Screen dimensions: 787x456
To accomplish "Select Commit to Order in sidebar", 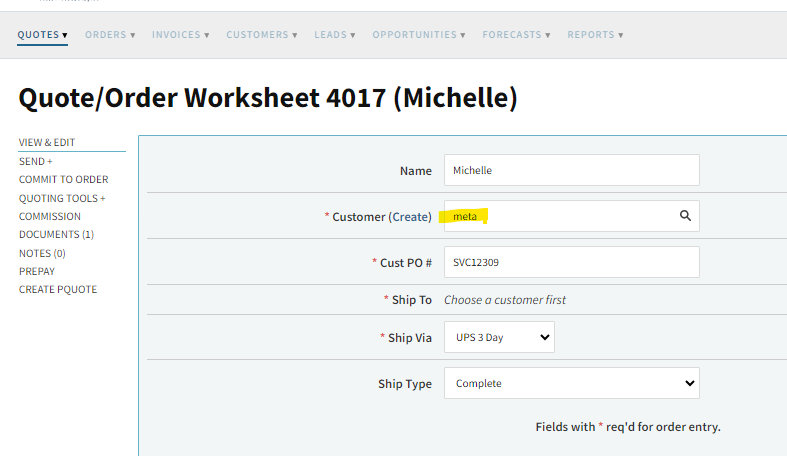I will coord(64,180).
